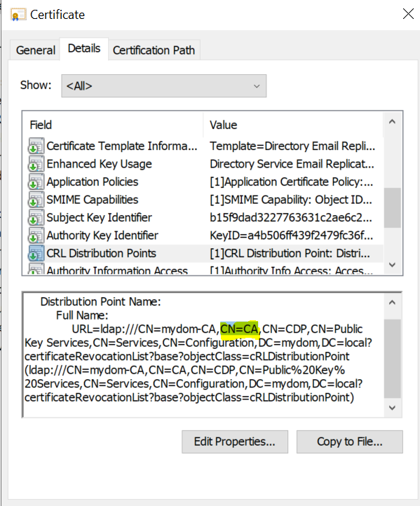Click the Subject Key Identifier field icon
The image size is (420, 506).
(x=36, y=217)
